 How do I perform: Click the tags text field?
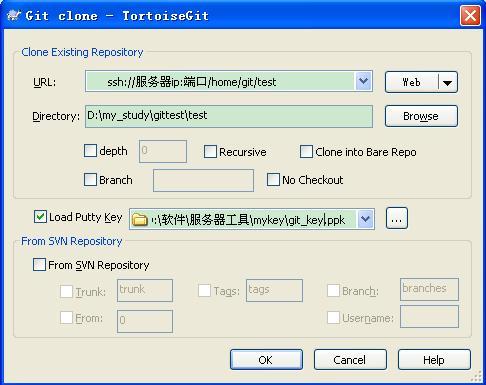[x=274, y=290]
